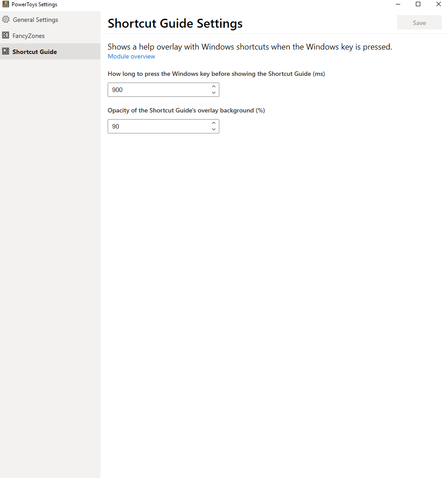Image resolution: width=448 pixels, height=478 pixels.
Task: Click the Shortcut Guide keyboard icon in sidebar
Action: pyautogui.click(x=6, y=51)
